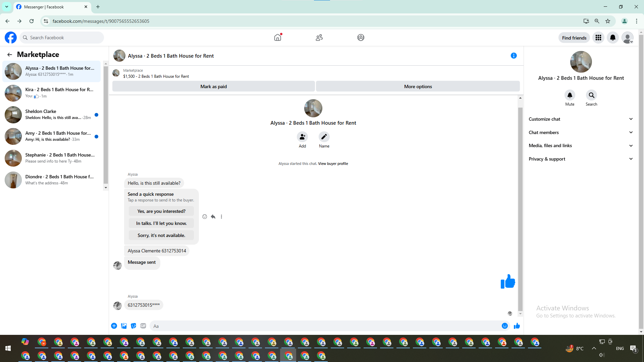Click the conversation information icon
Viewport: 644px width, 362px height.
point(514,56)
